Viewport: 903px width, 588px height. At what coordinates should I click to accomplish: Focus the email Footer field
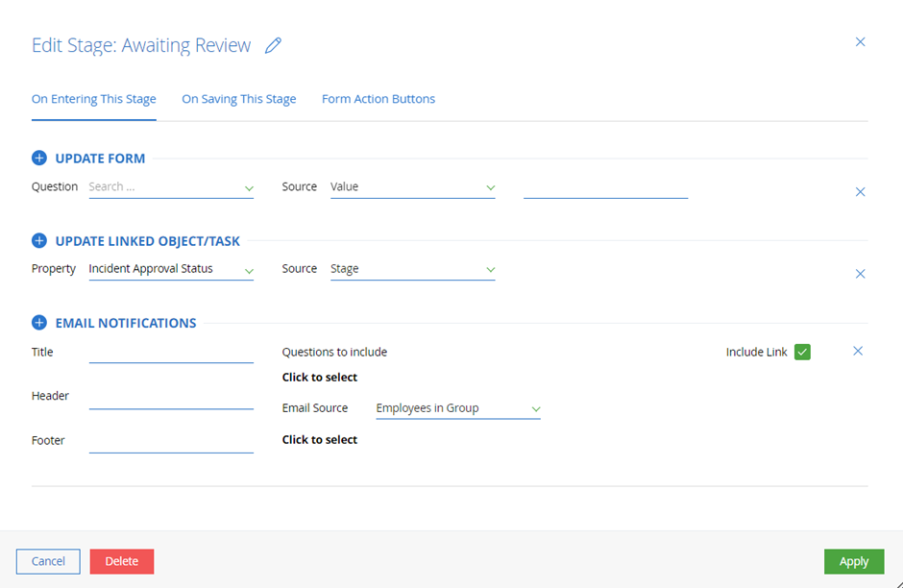tap(171, 442)
